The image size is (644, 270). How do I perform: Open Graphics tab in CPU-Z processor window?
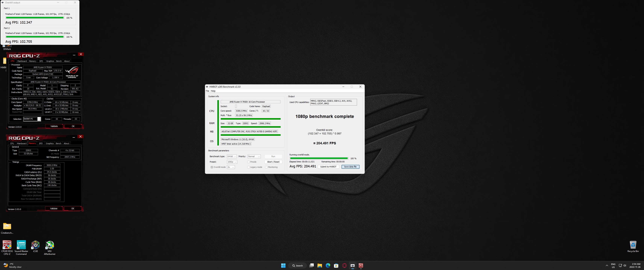click(50, 61)
